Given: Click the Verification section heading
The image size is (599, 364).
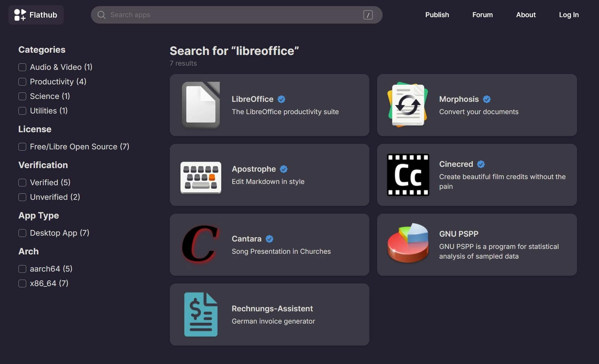Looking at the screenshot, I should point(43,165).
